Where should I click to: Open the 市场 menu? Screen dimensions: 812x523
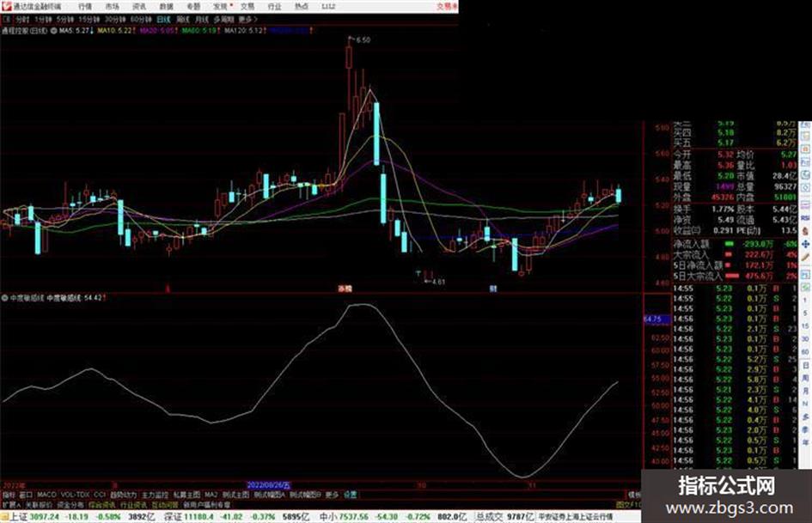(112, 7)
